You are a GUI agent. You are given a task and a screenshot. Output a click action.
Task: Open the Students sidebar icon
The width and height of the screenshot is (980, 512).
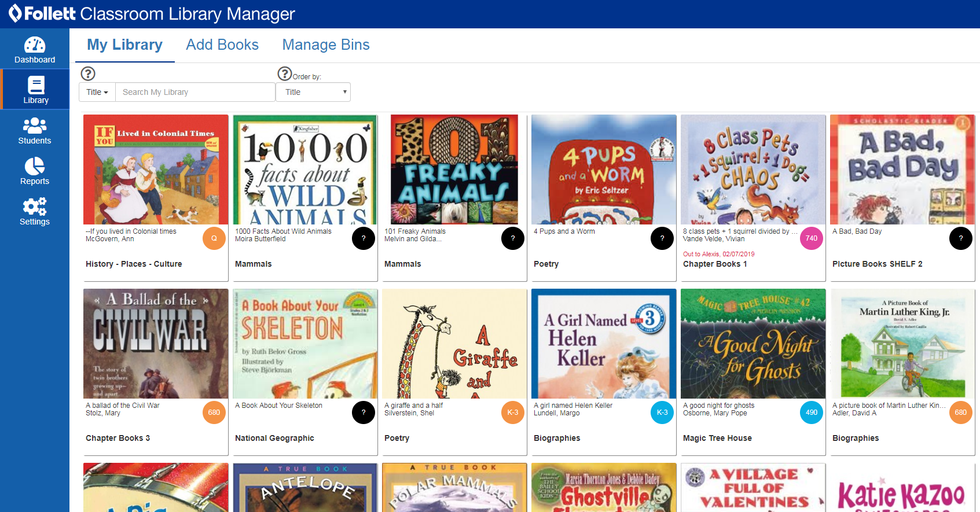click(35, 126)
